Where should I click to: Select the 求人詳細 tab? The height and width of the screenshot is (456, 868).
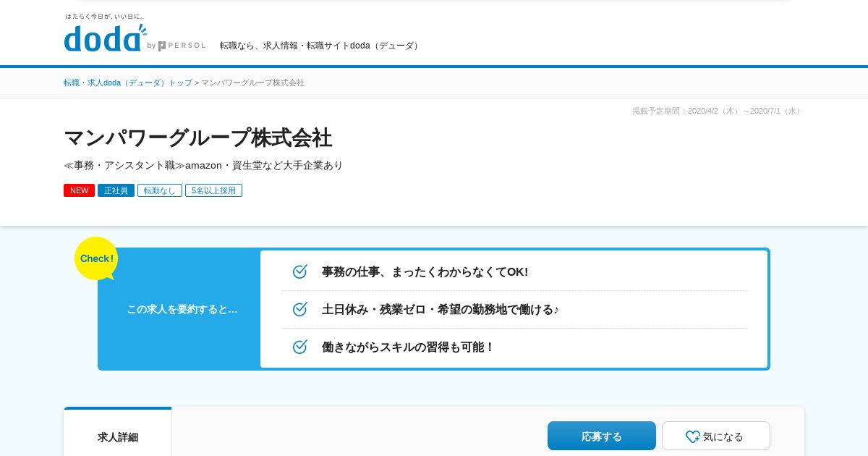[118, 436]
